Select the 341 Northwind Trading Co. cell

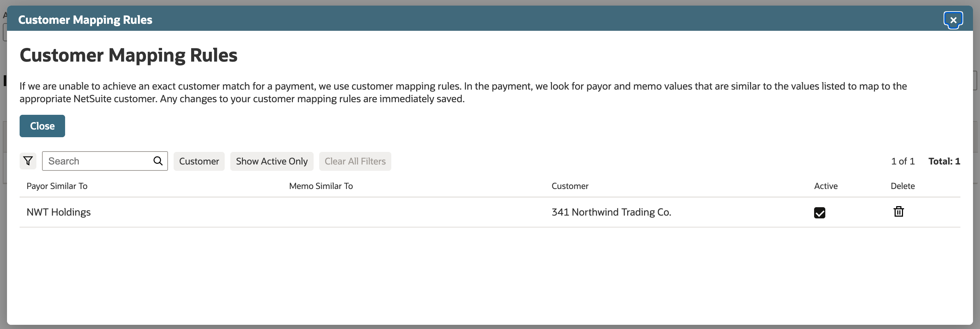click(611, 212)
